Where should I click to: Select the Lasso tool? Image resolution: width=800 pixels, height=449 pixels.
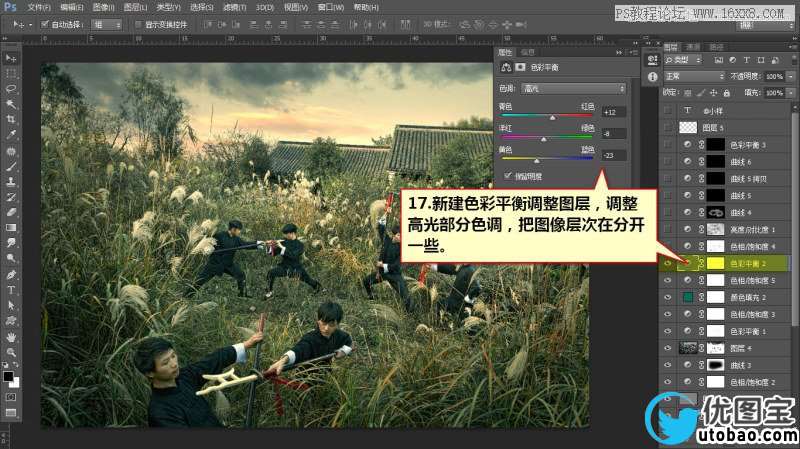click(x=11, y=89)
